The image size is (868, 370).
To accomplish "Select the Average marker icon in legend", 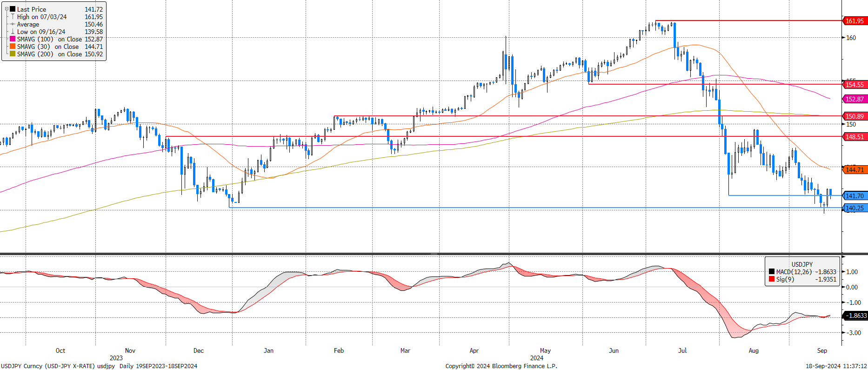I will pos(13,24).
